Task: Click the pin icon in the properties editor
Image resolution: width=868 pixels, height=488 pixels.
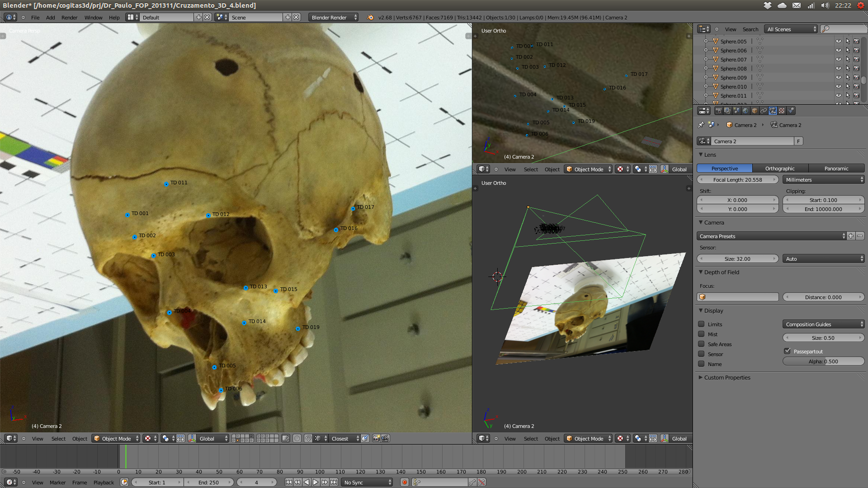Action: [x=701, y=125]
